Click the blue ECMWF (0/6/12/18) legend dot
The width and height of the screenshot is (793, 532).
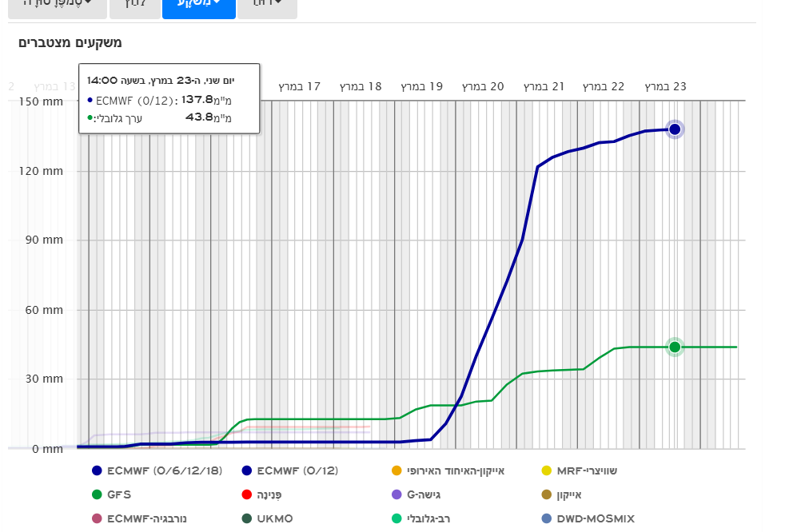coord(97,471)
